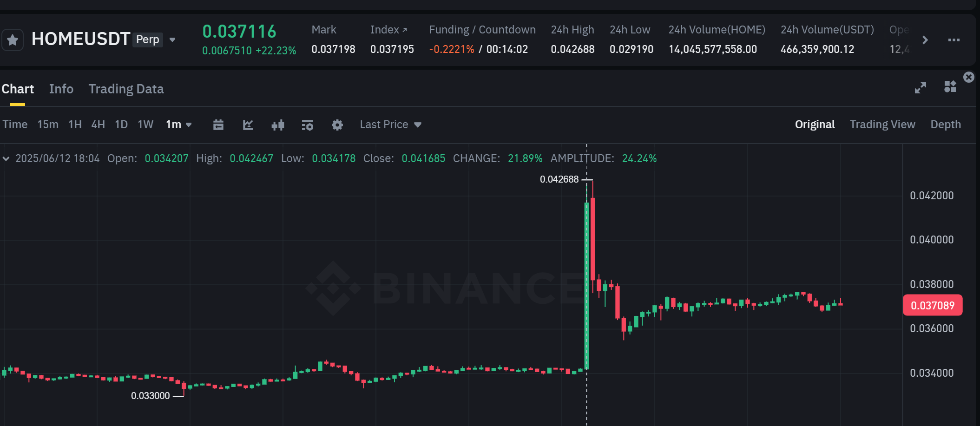980x426 pixels.
Task: Select the Time interval option
Action: pyautogui.click(x=15, y=125)
